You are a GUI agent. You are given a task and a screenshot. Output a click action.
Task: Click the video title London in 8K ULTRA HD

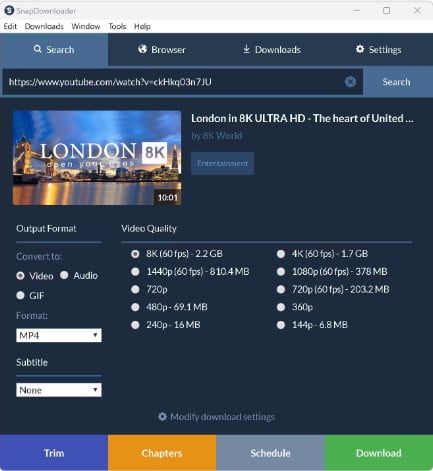coord(302,118)
